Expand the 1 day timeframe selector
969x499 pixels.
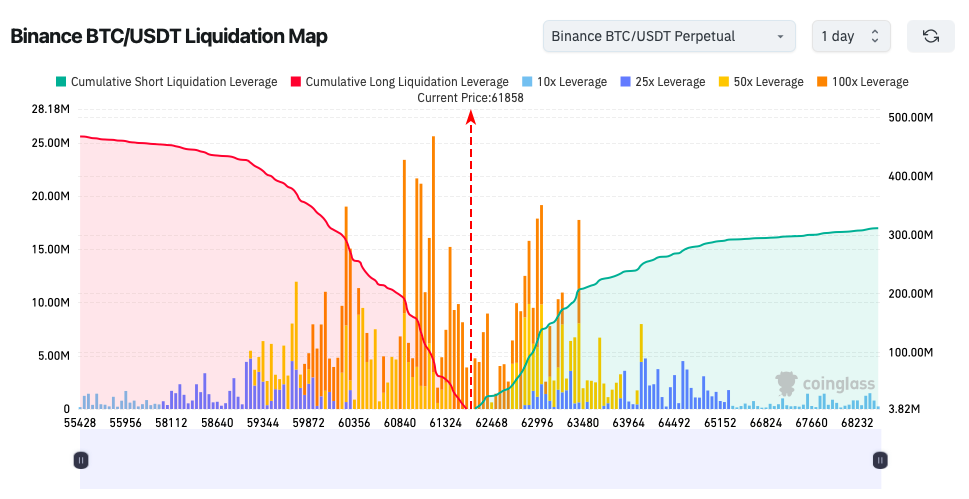click(851, 36)
